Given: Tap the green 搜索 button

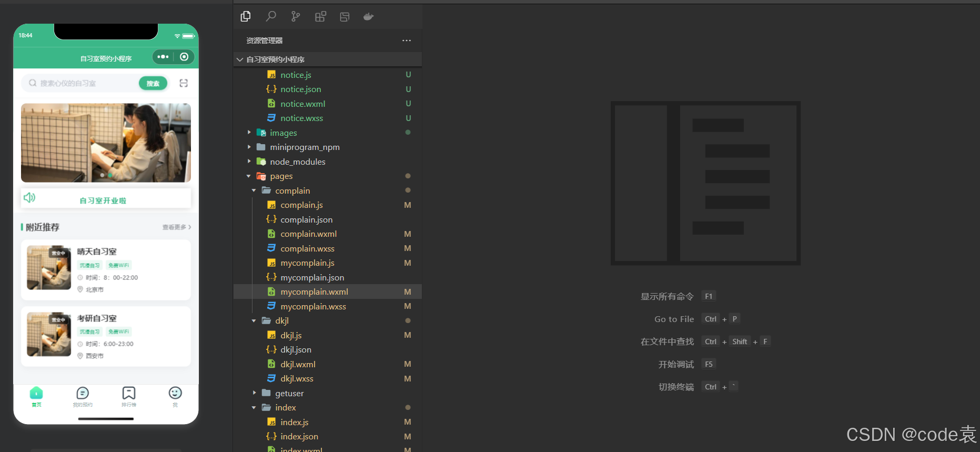Looking at the screenshot, I should point(153,83).
